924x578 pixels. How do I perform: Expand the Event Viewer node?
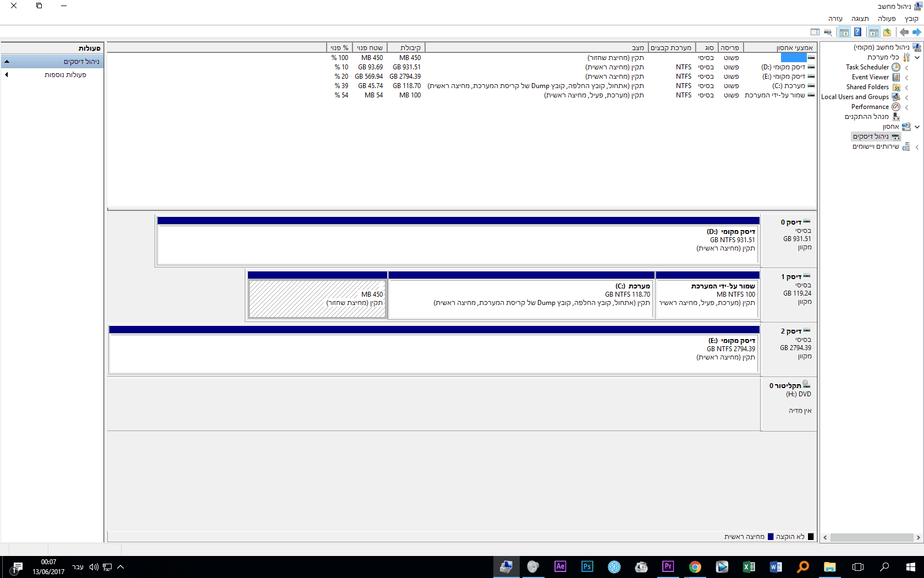[906, 78]
